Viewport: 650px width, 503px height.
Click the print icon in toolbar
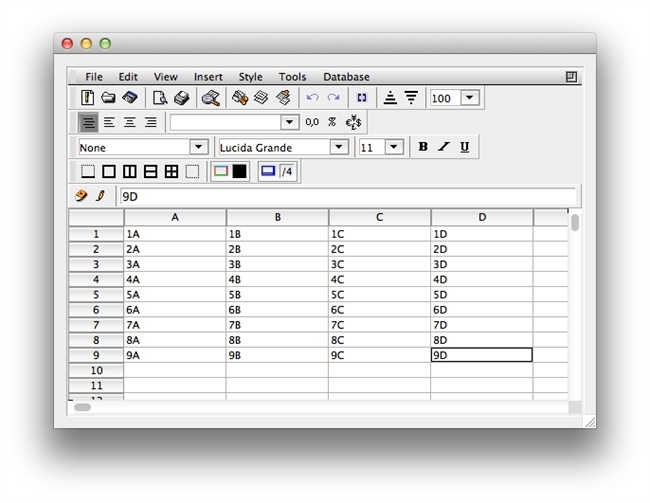click(x=181, y=98)
